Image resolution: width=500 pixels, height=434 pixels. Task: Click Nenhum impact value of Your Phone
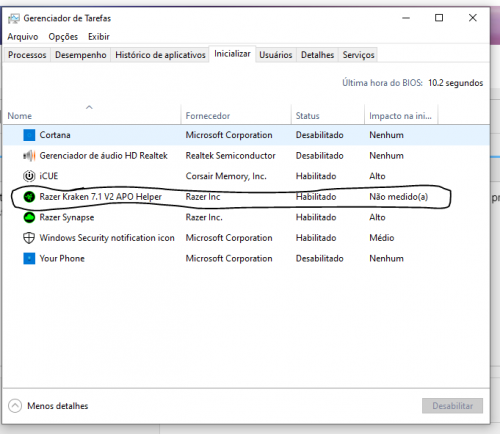[386, 258]
